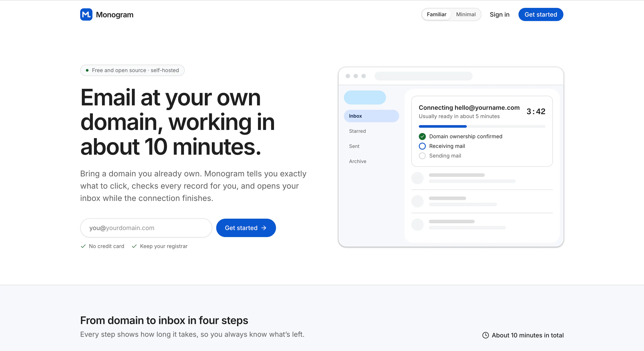Click the Keep your registrar text
644x351 pixels.
pos(164,246)
